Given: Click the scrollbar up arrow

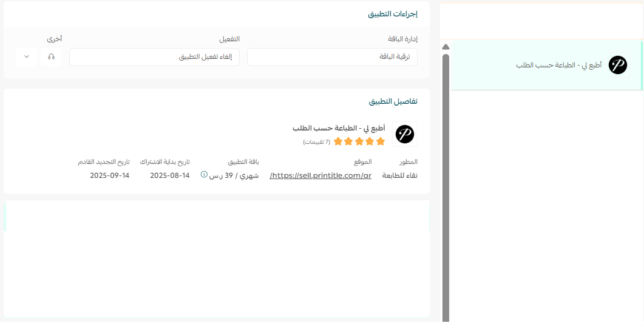Looking at the screenshot, I should (x=446, y=47).
